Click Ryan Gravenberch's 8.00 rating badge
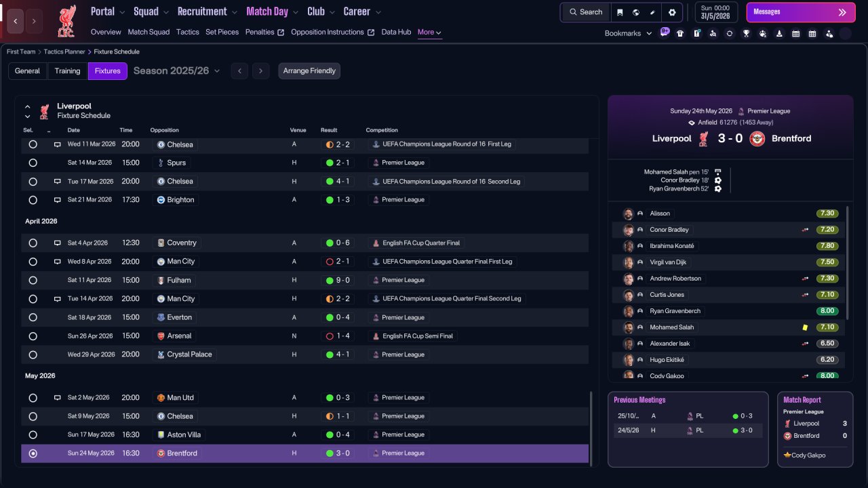868x488 pixels. coord(827,311)
